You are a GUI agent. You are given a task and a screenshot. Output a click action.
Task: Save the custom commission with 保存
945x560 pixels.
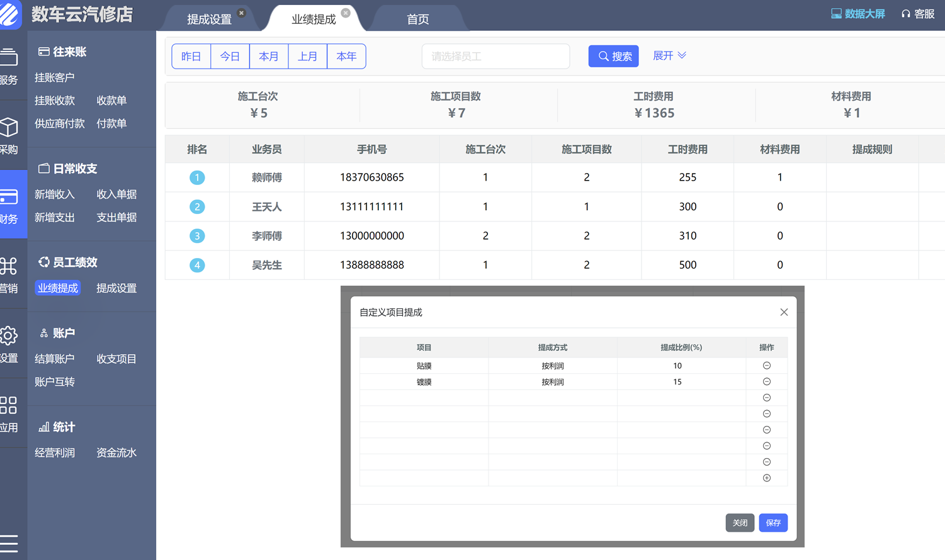coord(773,523)
